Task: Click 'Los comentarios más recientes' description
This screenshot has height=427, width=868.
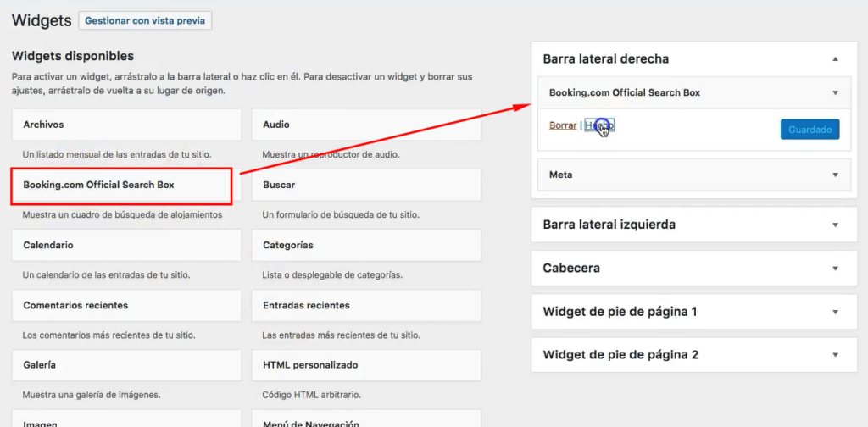Action: click(x=108, y=335)
